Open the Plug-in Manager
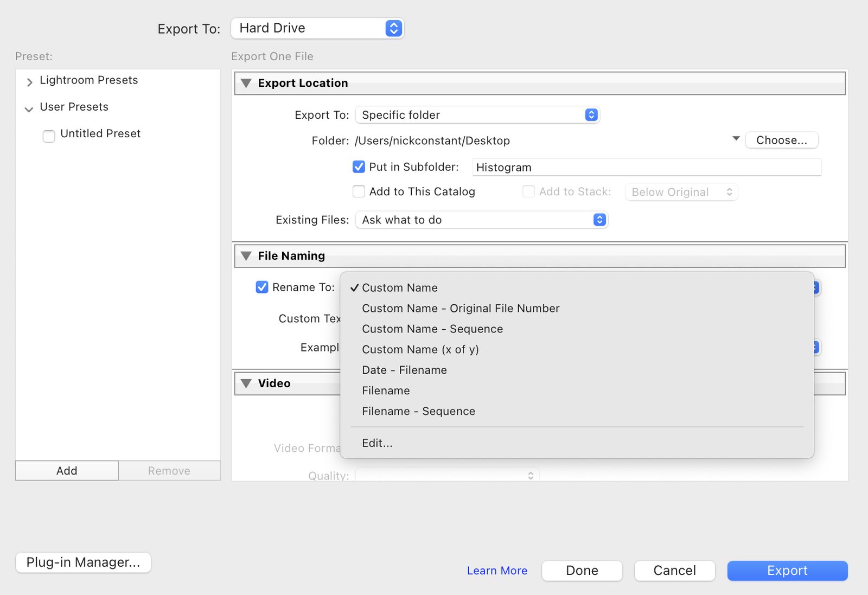868x595 pixels. click(x=83, y=562)
